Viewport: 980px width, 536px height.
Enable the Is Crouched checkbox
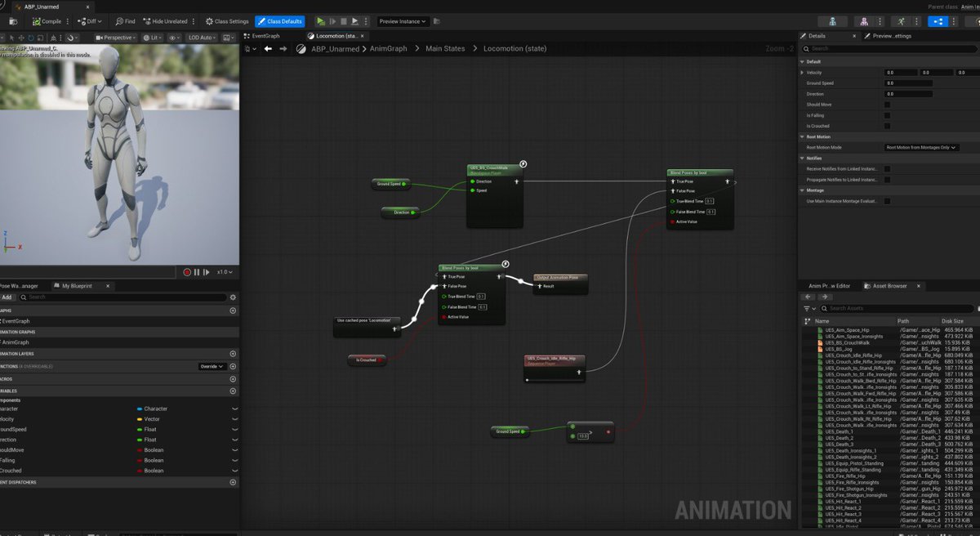tap(888, 126)
